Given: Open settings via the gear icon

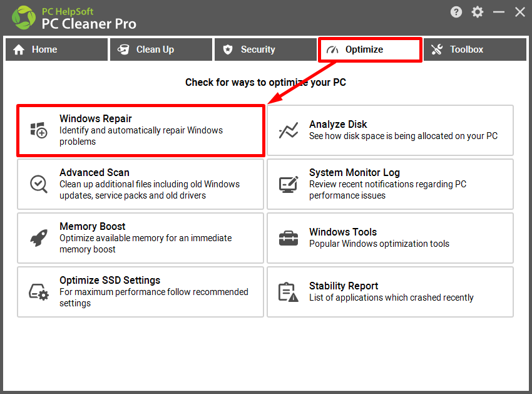Looking at the screenshot, I should (x=478, y=13).
